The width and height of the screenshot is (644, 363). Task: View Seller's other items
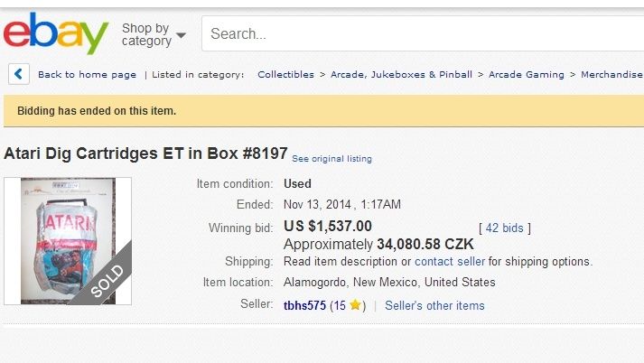point(434,305)
